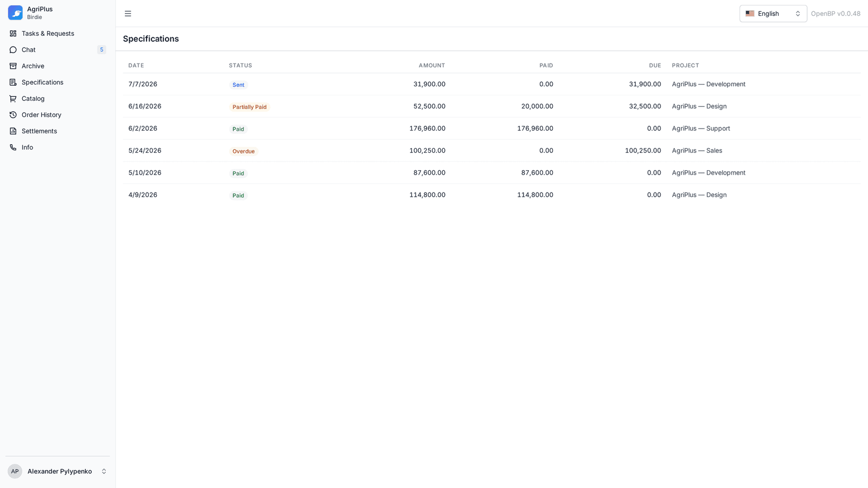
Task: Click the Specifications page heading
Action: tap(151, 39)
